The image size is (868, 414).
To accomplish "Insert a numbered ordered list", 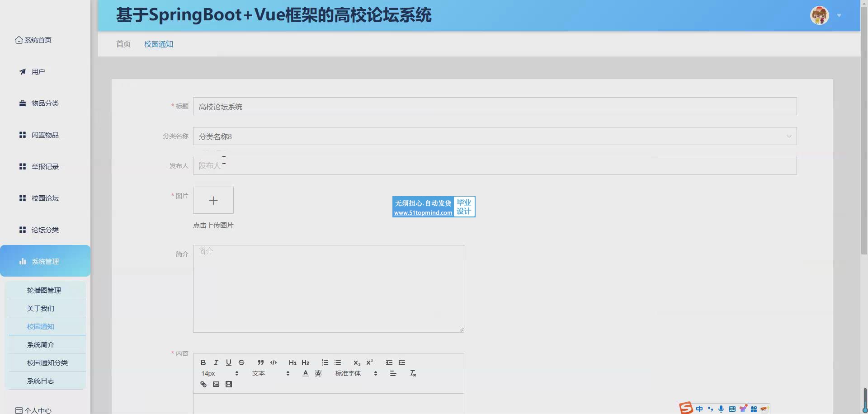I will pyautogui.click(x=325, y=362).
